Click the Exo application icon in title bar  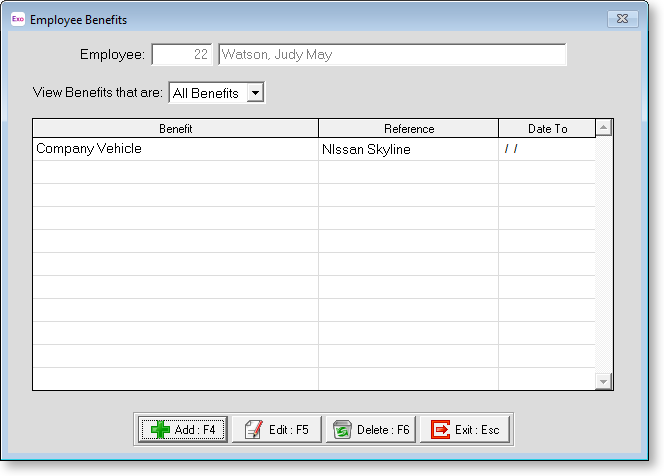click(18, 19)
